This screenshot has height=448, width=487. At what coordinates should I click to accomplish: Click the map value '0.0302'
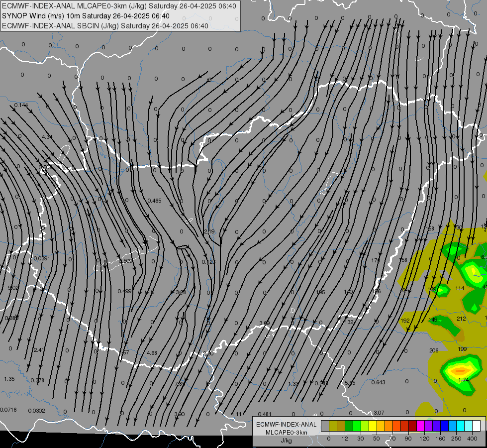(x=37, y=411)
